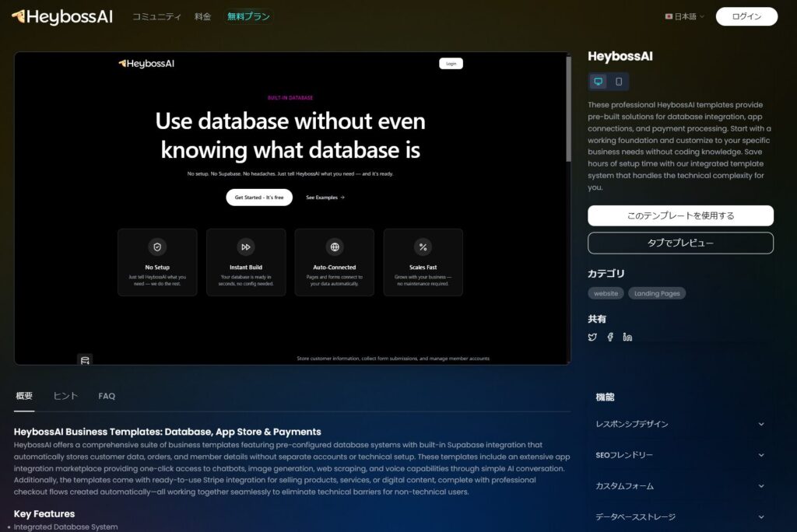Viewport: 797px width, 532px height.
Task: Open the コミュニティ nav item
Action: [x=156, y=17]
